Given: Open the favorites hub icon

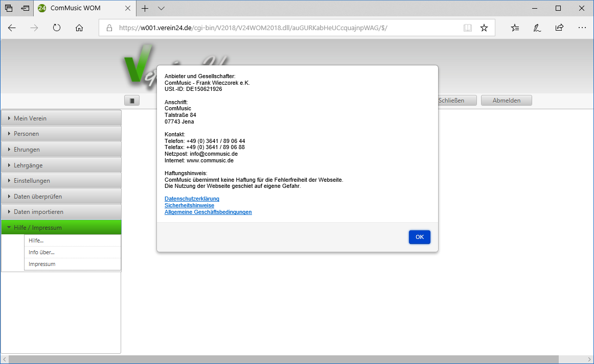Looking at the screenshot, I should point(515,28).
